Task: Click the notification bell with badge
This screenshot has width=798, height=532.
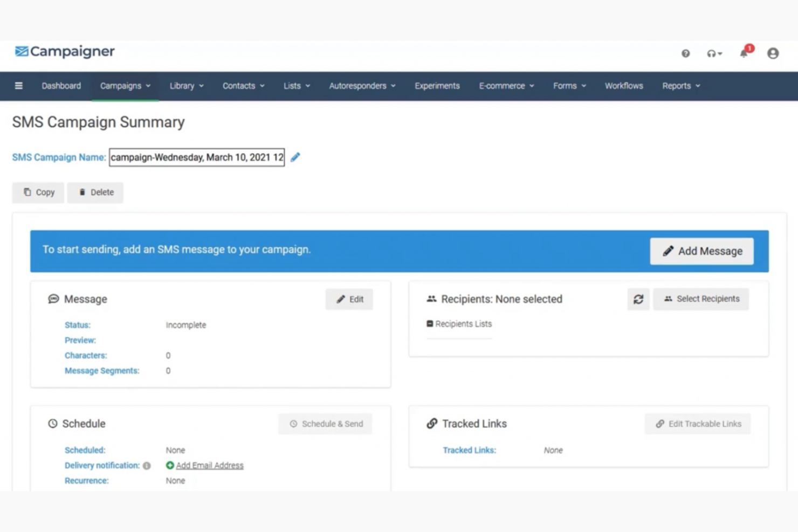Action: [x=744, y=54]
